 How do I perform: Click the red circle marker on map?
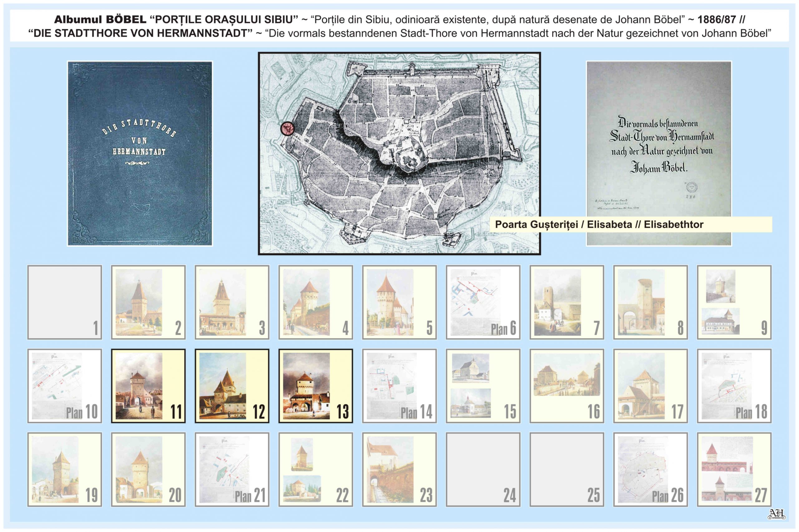point(288,128)
